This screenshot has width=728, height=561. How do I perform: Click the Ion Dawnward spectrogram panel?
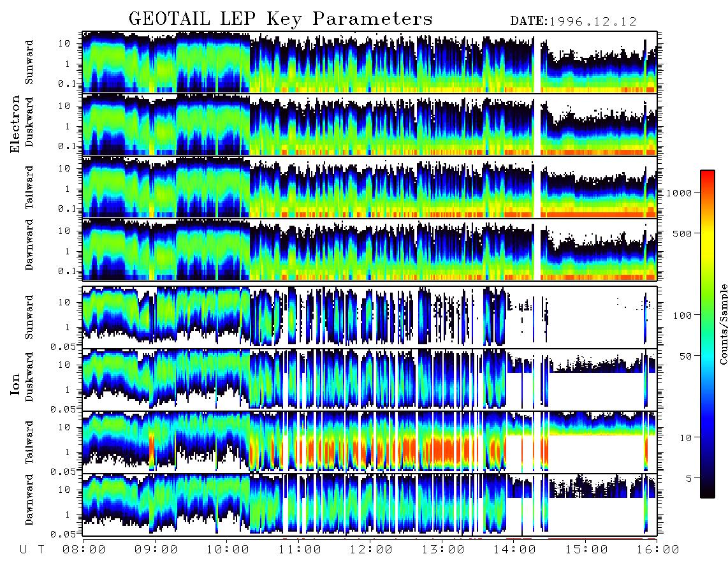pos(370,504)
